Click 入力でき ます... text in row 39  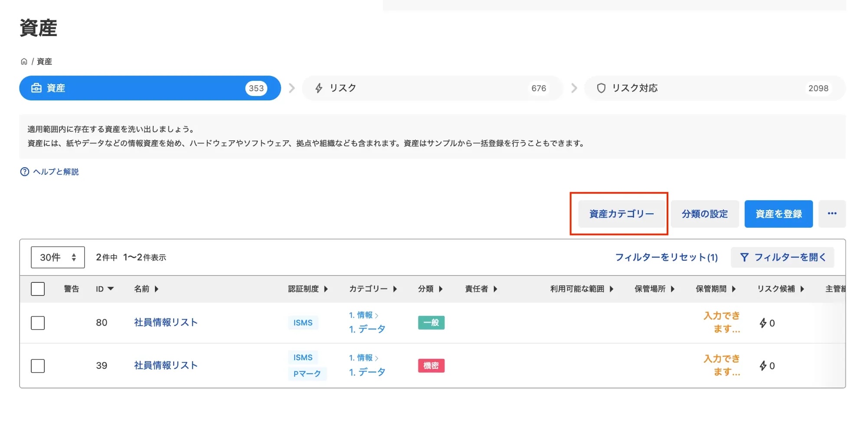pyautogui.click(x=722, y=365)
